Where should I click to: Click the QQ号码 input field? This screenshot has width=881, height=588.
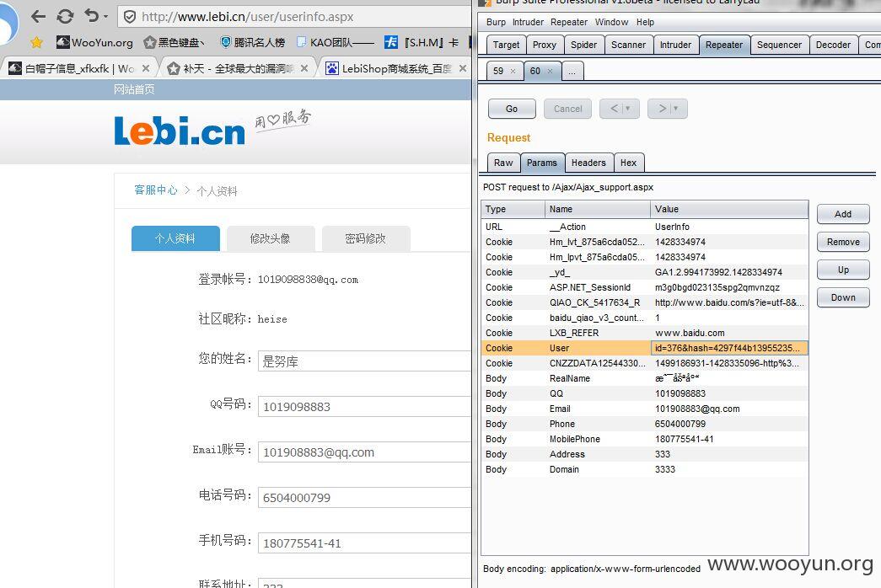tap(364, 407)
